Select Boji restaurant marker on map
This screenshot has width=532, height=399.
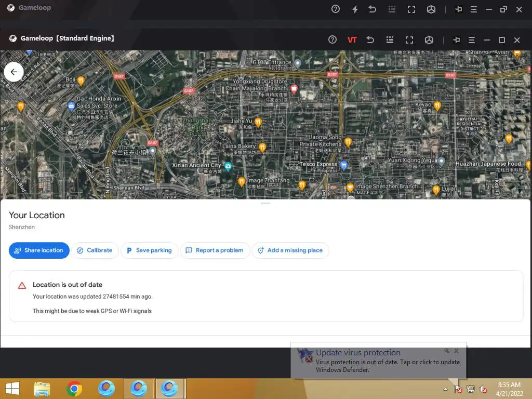(x=81, y=81)
